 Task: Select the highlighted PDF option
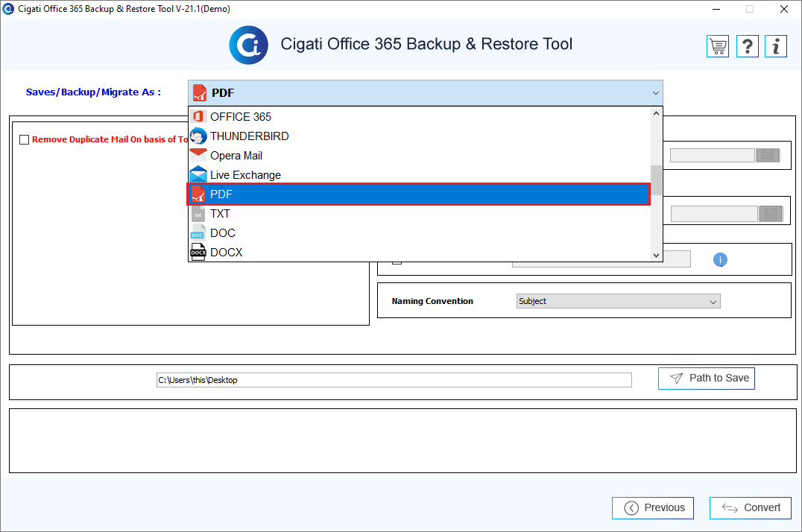(419, 194)
